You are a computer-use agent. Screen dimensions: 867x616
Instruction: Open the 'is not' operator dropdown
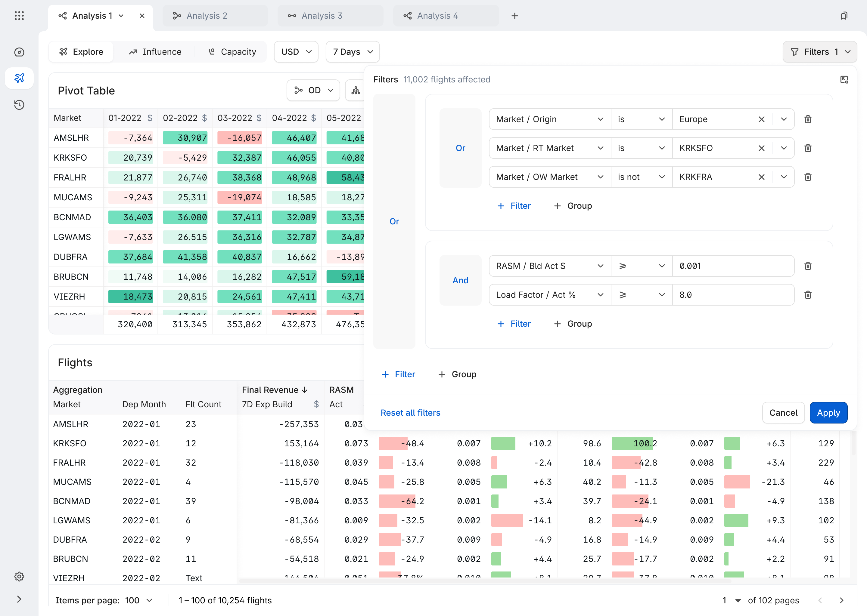coord(641,177)
